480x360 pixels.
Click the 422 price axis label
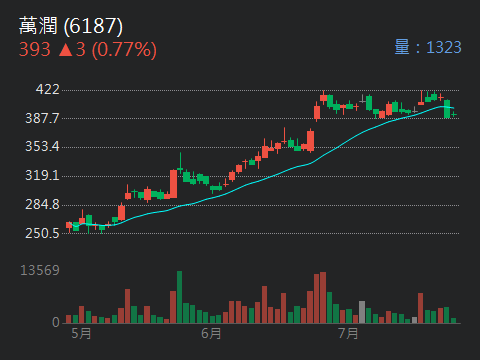(48, 89)
